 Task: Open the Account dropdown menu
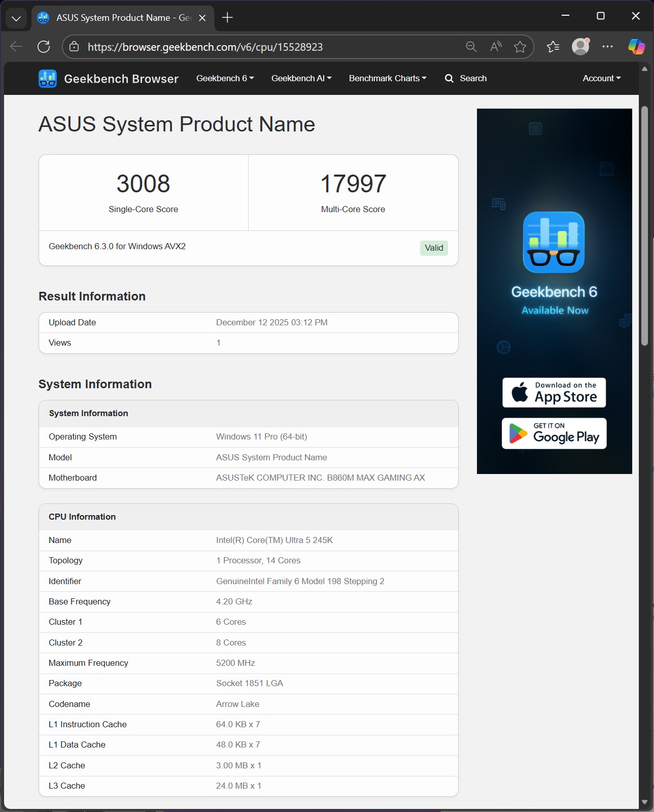coord(601,78)
